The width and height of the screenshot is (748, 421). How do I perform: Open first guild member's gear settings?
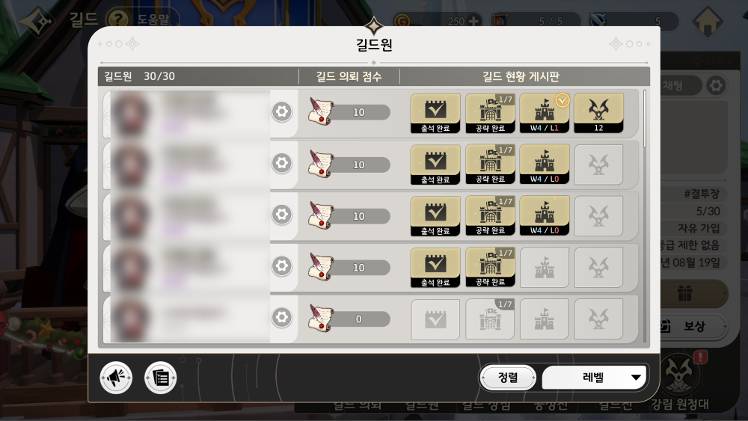pos(282,112)
